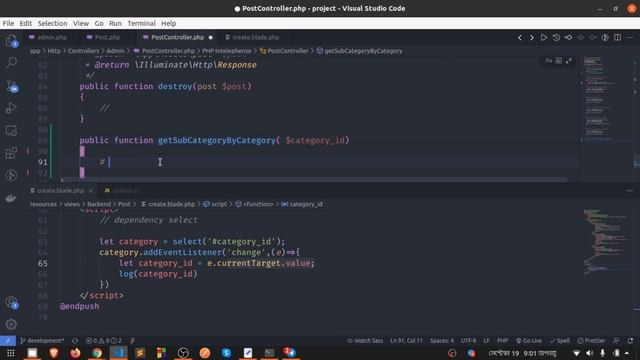
Task: Toggle Match Whole Word in find widget
Action: tap(559, 61)
